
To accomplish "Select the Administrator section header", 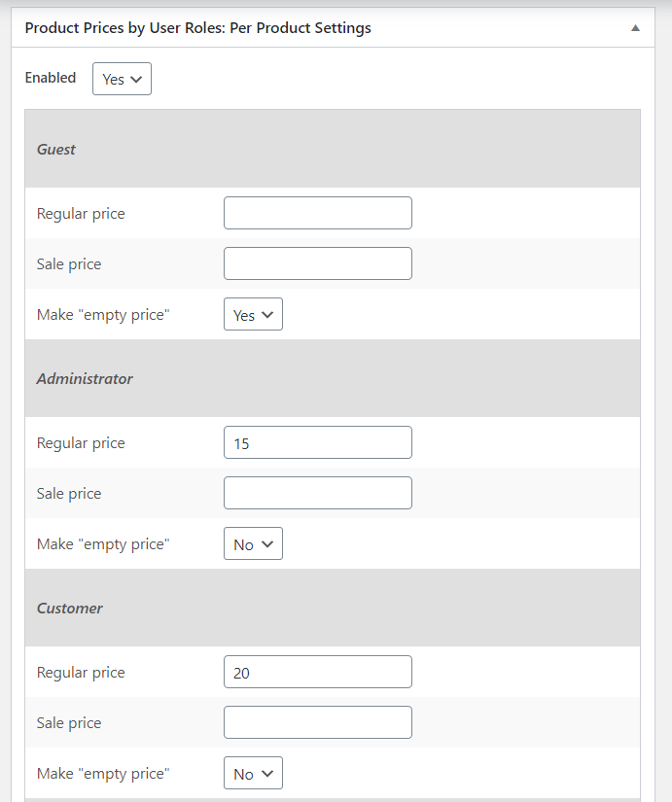I will point(333,378).
